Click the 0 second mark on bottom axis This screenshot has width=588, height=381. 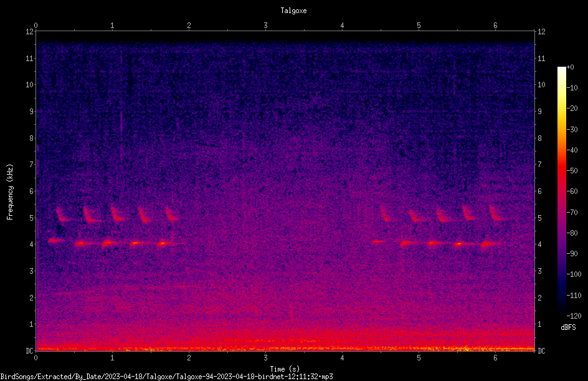click(36, 358)
